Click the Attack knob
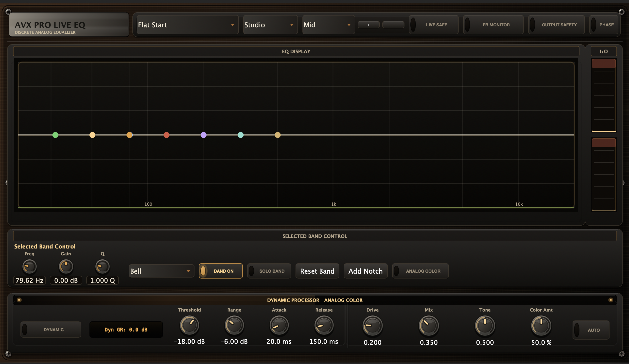This screenshot has width=629, height=364. (279, 325)
